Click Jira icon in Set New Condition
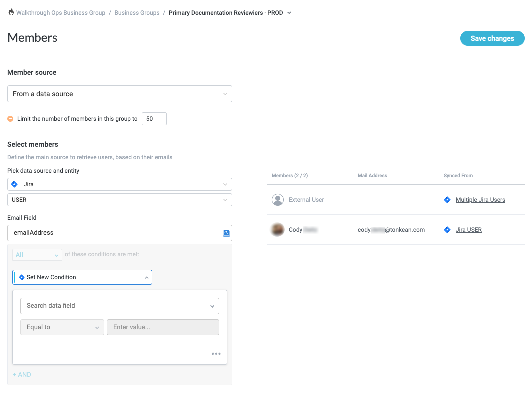 point(21,277)
